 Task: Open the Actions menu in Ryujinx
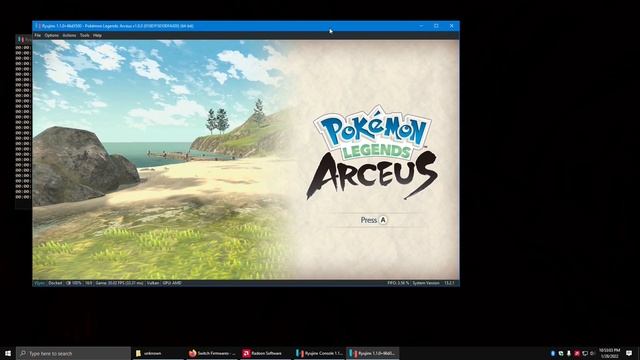click(69, 36)
